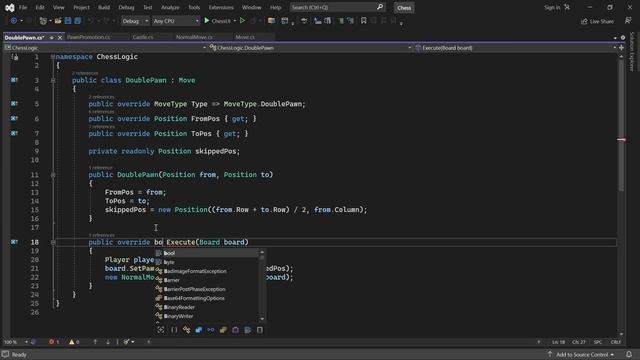Click the Visual Studio logo icon
640x360 pixels.
click(x=9, y=7)
